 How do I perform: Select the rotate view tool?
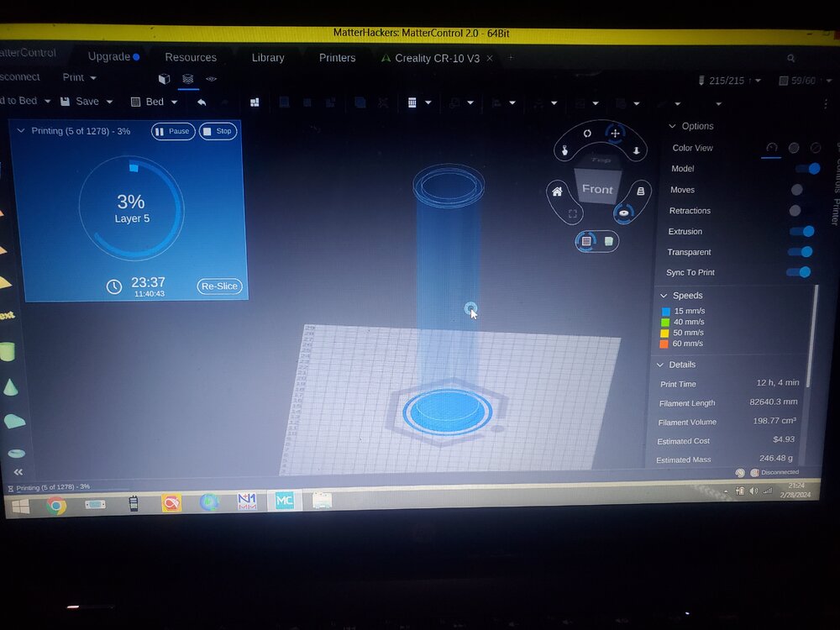pos(587,134)
